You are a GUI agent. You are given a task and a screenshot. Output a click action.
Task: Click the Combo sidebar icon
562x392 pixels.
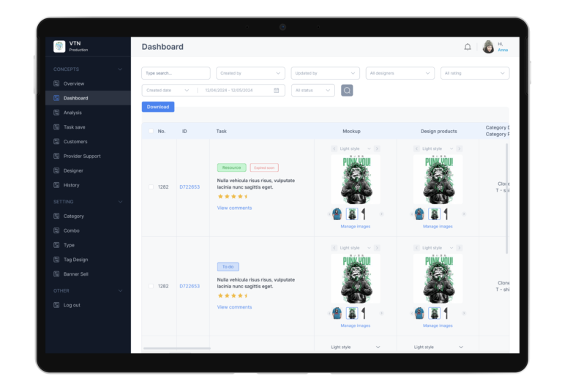(56, 230)
